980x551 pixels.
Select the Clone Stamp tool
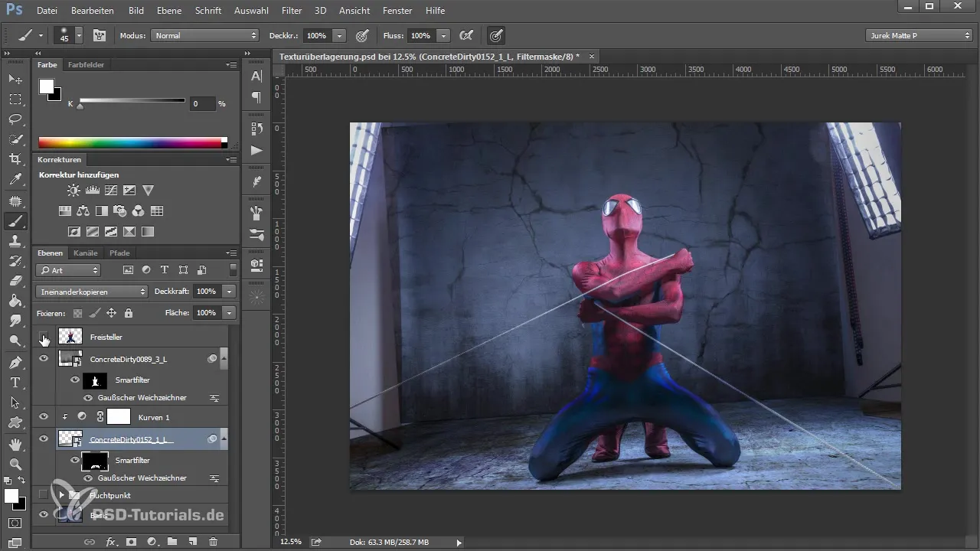pos(15,240)
